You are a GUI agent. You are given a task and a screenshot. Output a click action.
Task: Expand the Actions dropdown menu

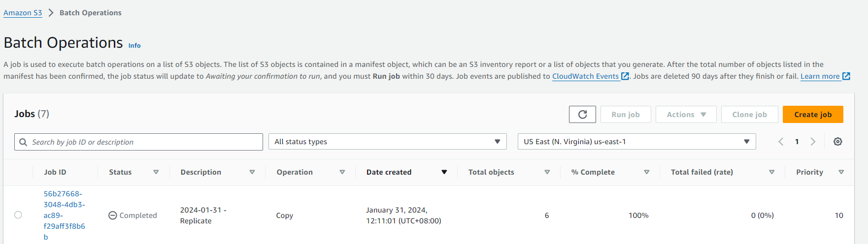(686, 115)
